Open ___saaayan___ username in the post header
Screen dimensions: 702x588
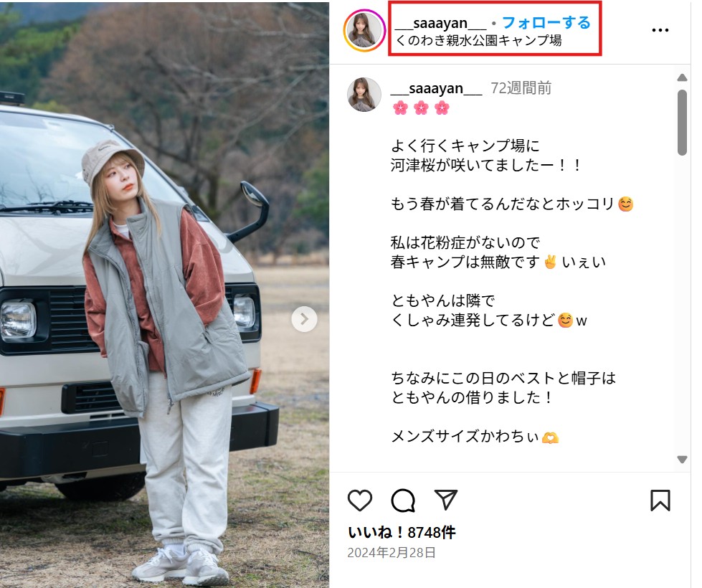click(440, 23)
